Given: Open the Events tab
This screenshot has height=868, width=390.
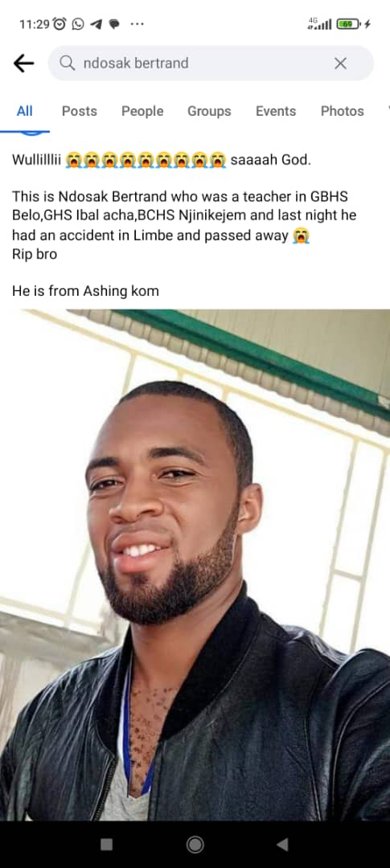Looking at the screenshot, I should pos(276,111).
